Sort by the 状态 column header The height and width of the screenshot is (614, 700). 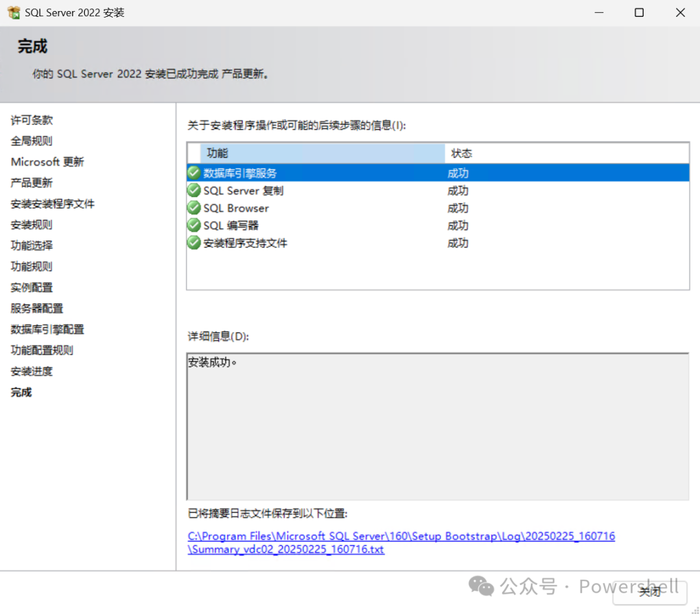coord(567,153)
